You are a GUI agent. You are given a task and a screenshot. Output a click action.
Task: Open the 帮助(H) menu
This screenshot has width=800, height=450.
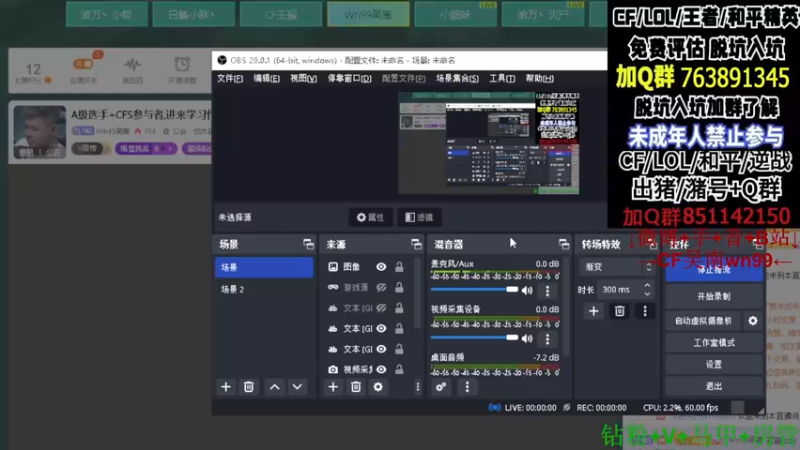point(539,79)
